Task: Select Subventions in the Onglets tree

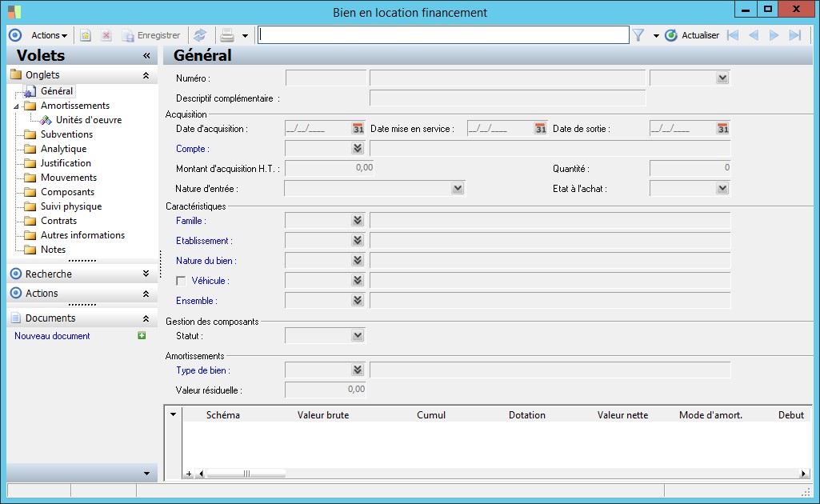Action: [66, 134]
